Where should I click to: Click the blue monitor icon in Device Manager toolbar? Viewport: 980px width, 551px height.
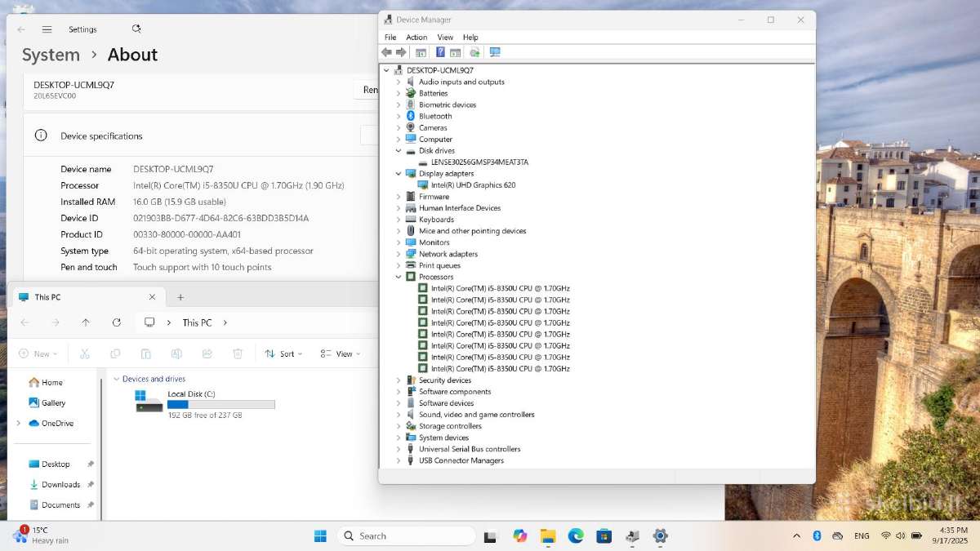[495, 52]
